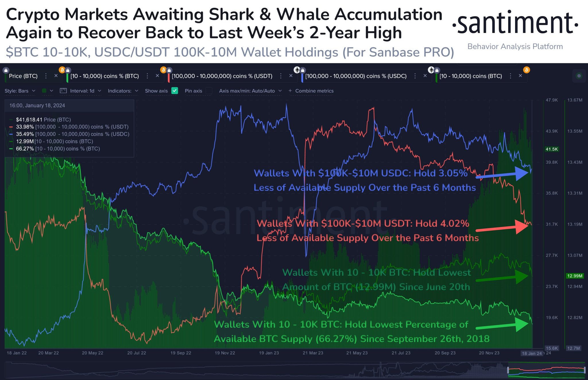Click left handle of timeline range slider

point(508,370)
